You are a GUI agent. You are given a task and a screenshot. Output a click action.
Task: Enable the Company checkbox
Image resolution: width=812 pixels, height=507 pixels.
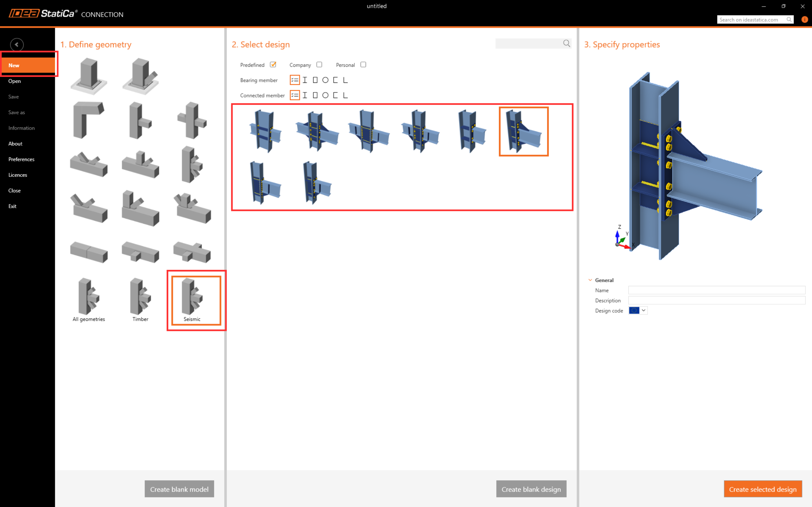(x=319, y=65)
